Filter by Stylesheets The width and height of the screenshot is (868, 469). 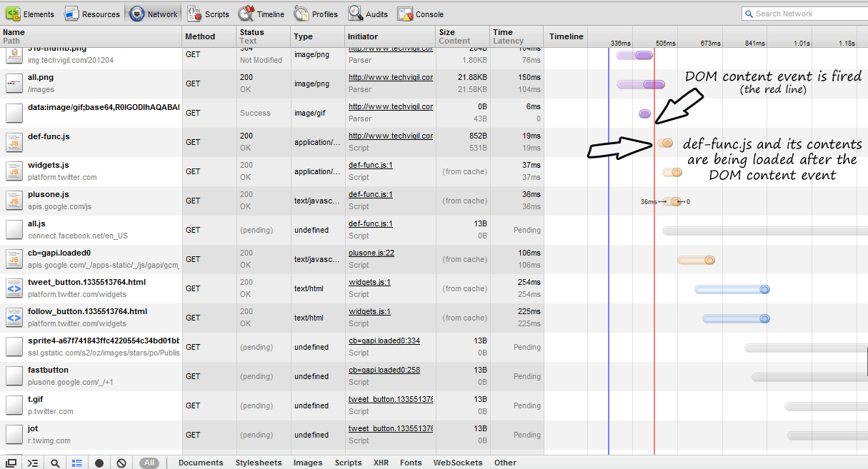click(259, 463)
